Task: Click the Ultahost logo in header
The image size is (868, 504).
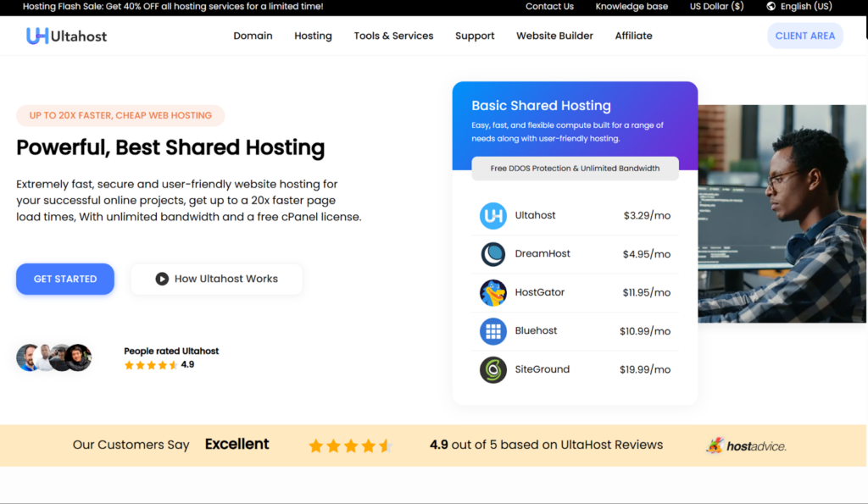Action: (66, 36)
